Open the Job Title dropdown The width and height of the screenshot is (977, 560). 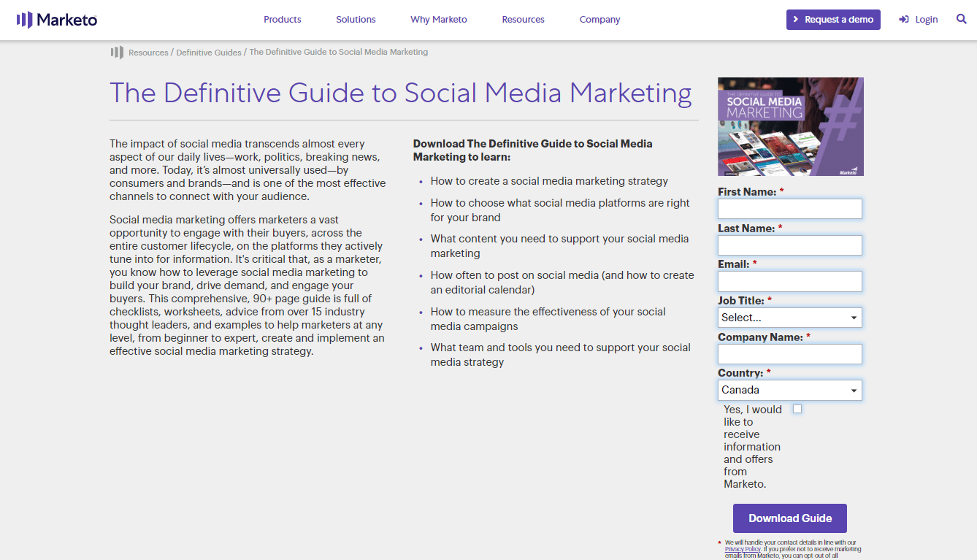[790, 318]
